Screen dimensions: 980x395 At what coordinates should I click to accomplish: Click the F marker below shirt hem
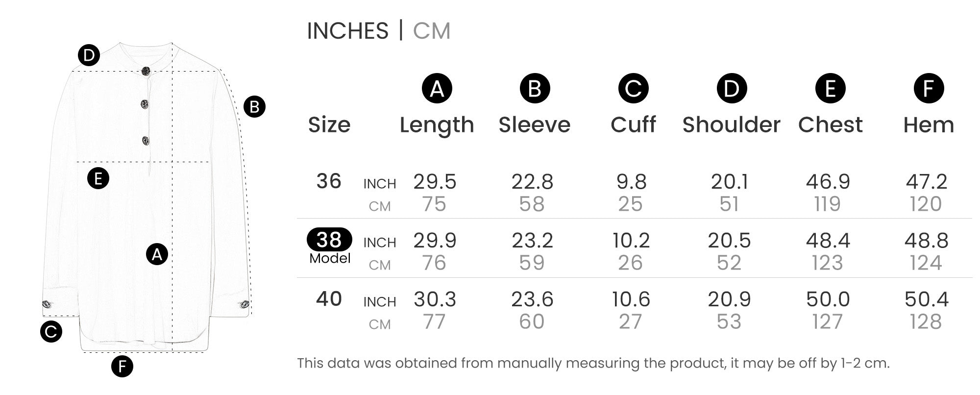(122, 366)
